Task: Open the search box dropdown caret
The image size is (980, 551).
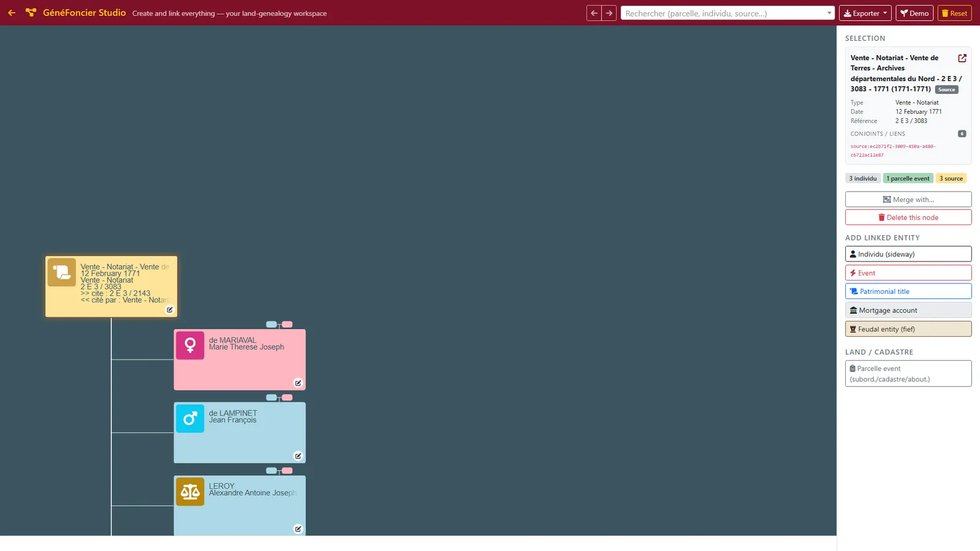Action: click(x=829, y=13)
